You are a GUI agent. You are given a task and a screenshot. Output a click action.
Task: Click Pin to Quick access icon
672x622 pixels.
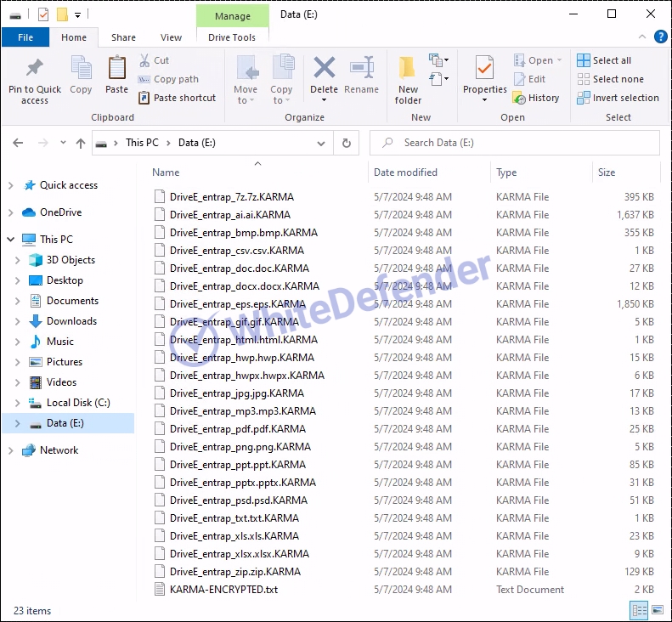coord(35,68)
